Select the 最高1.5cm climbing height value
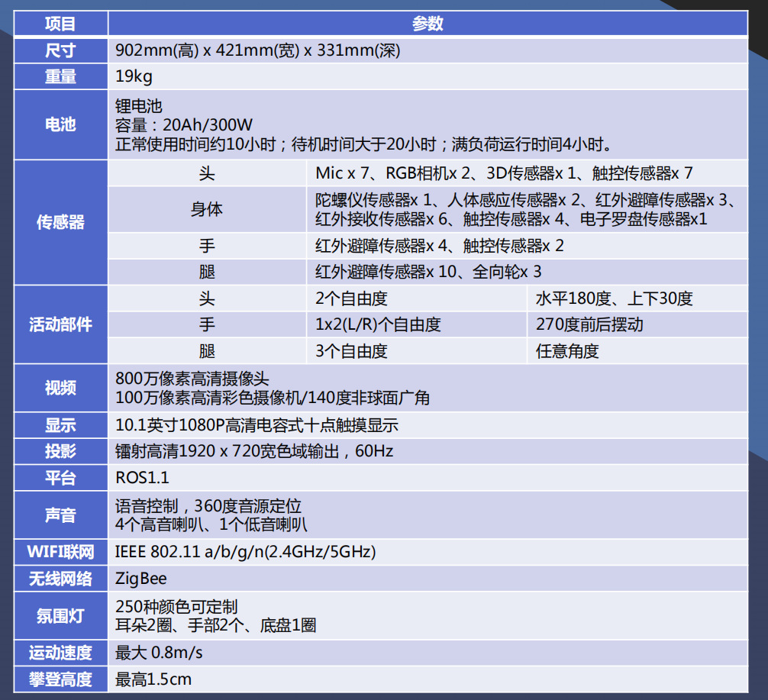Screen dimensions: 768x700 153,679
